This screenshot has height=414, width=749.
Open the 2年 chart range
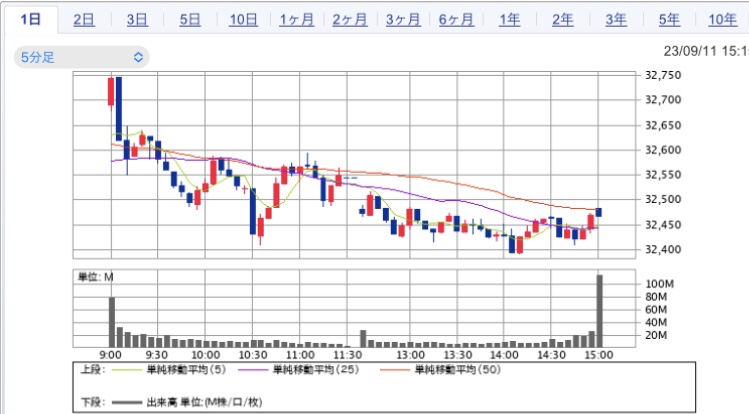pyautogui.click(x=562, y=20)
